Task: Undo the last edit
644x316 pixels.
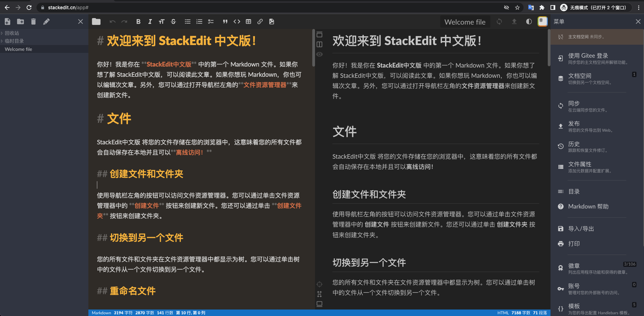Action: click(113, 21)
